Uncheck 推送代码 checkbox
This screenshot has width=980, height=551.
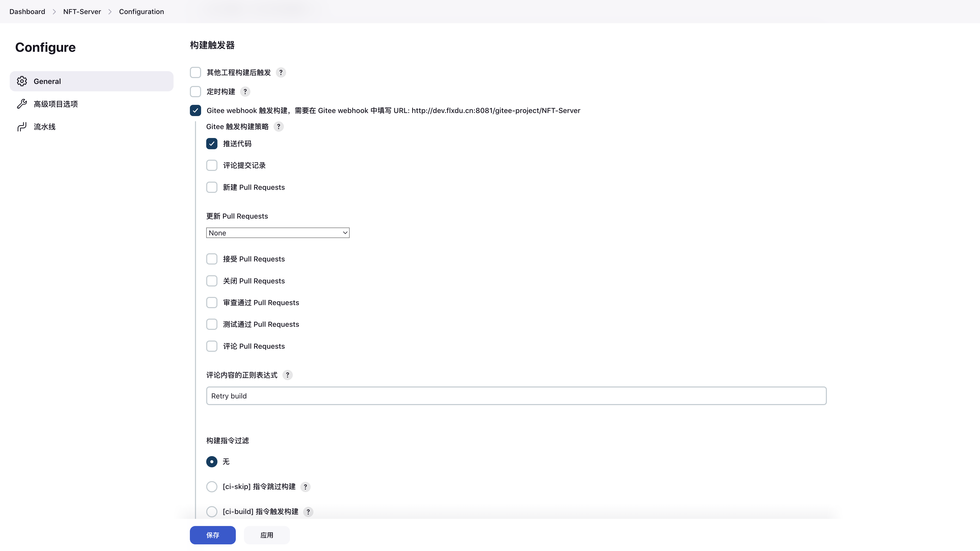click(x=212, y=144)
